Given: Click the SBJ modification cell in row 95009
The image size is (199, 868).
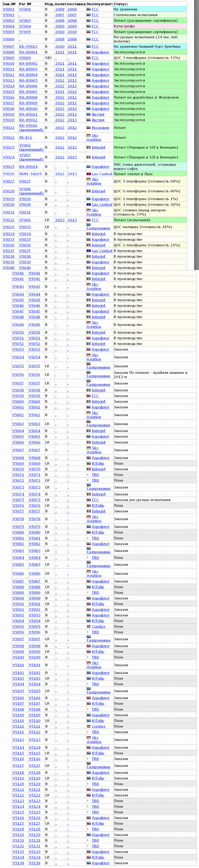Looking at the screenshot, I should (x=49, y=58).
